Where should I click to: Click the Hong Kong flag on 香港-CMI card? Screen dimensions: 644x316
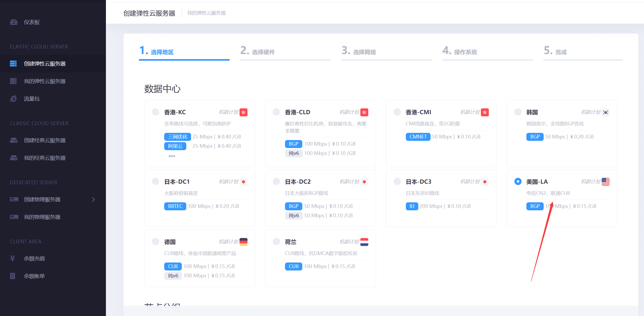pyautogui.click(x=485, y=112)
